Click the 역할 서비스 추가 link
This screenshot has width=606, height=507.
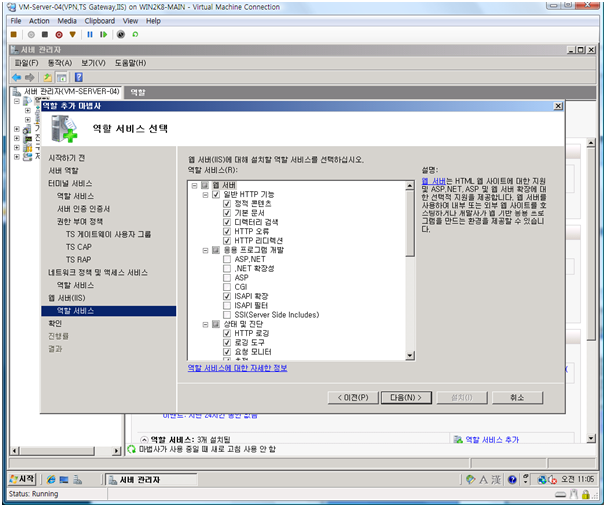492,440
